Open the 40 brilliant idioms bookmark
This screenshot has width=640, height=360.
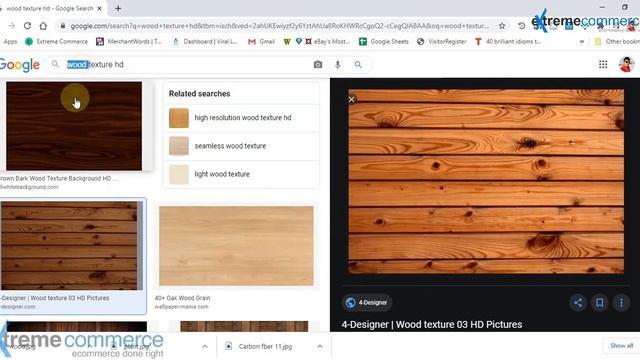coord(508,41)
